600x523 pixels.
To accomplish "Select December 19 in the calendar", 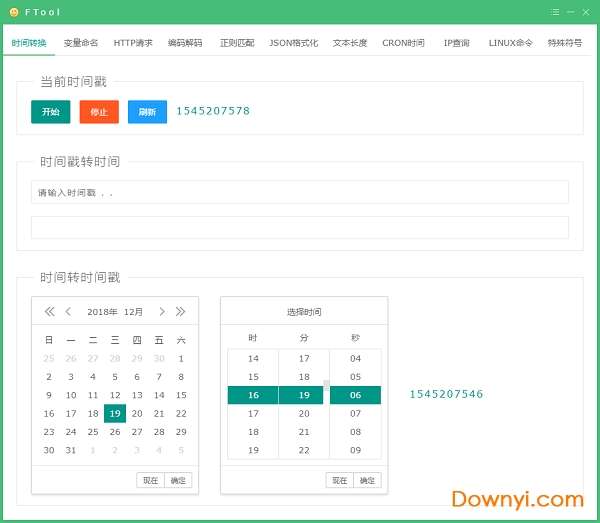I will pyautogui.click(x=115, y=413).
